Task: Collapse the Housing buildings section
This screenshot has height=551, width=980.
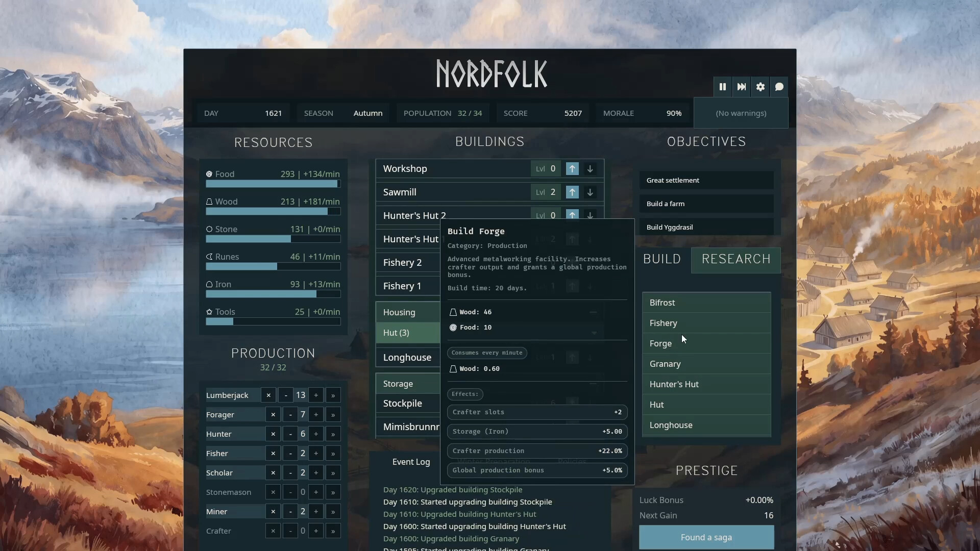Action: pyautogui.click(x=593, y=312)
